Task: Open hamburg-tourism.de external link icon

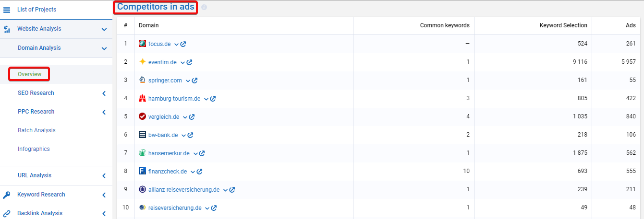Action: 213,99
